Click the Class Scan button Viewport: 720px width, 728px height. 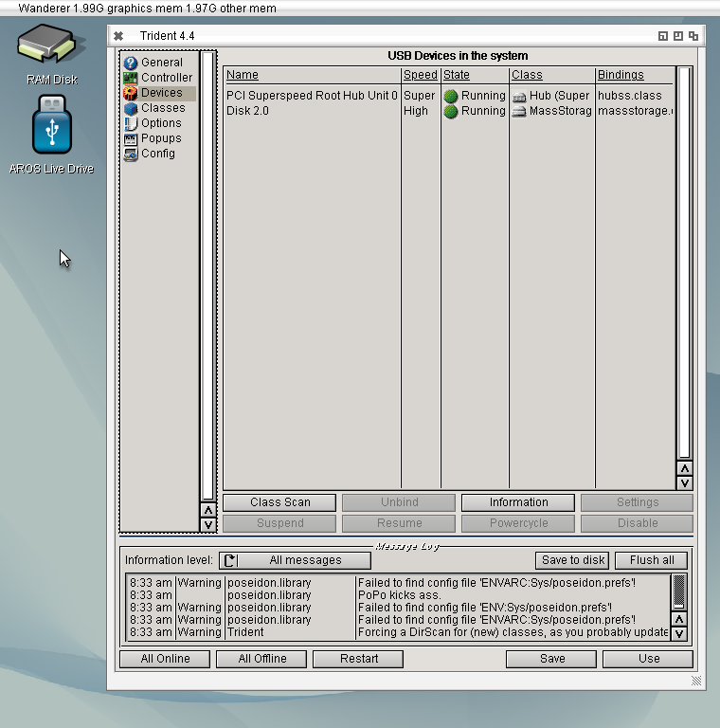279,502
